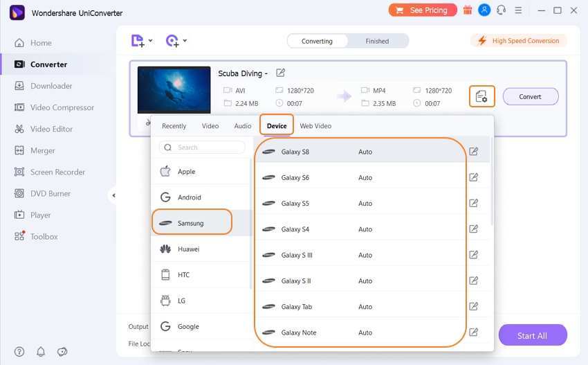Choose Android device category
588x365 pixels.
(201, 197)
